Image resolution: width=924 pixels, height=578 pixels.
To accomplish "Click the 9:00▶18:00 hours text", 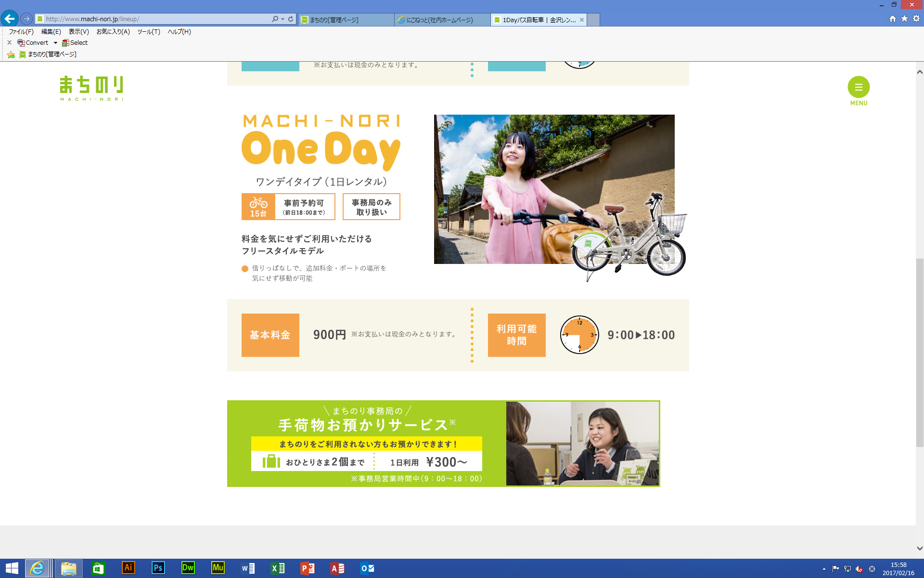I will click(641, 335).
